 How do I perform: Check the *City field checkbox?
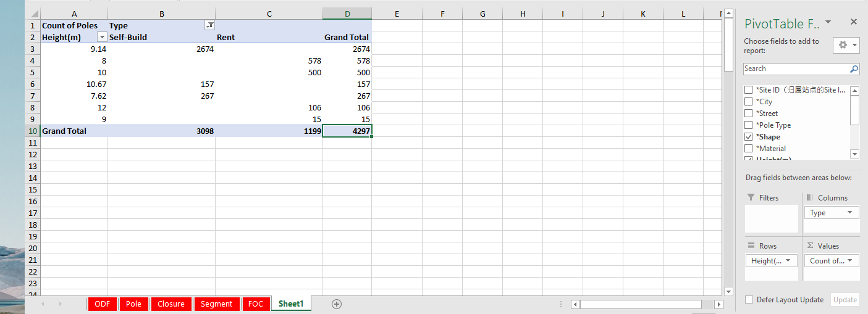click(749, 102)
